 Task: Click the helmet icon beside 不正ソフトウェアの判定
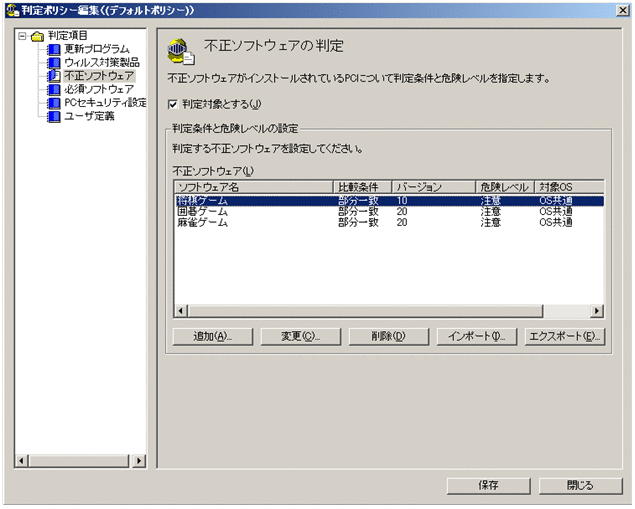pos(181,51)
